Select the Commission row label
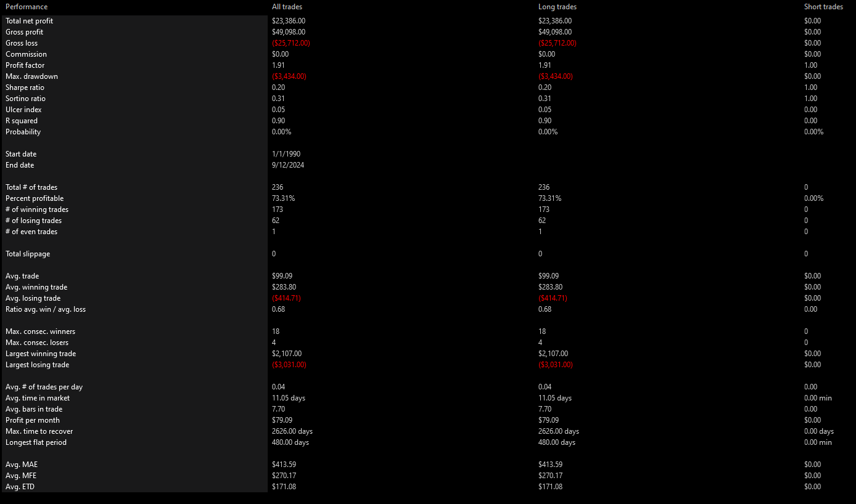The width and height of the screenshot is (856, 504). coord(26,54)
